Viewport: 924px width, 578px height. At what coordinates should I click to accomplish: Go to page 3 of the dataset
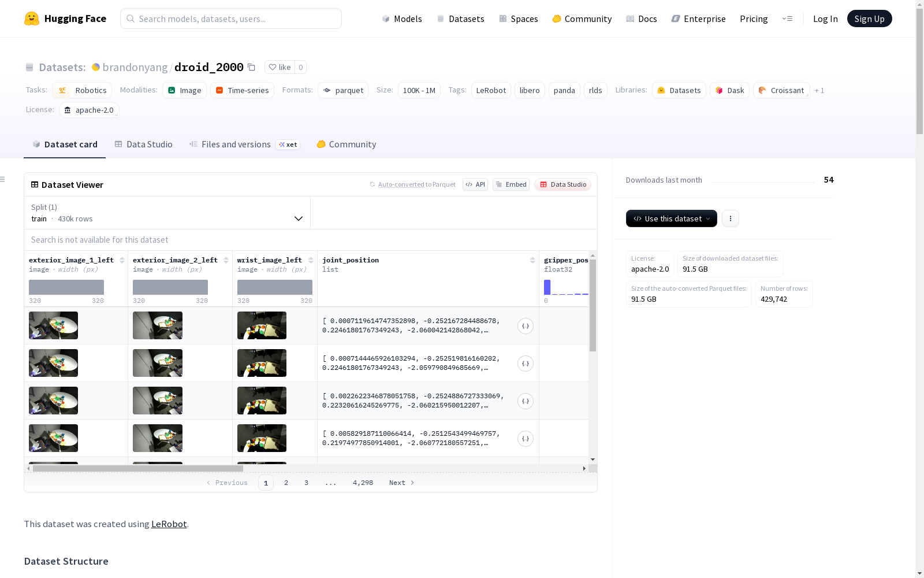click(x=306, y=483)
